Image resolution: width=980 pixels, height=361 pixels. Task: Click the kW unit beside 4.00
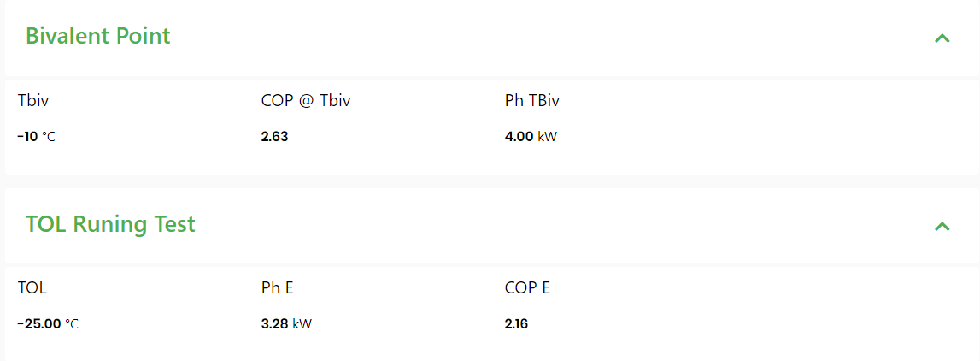point(547,137)
